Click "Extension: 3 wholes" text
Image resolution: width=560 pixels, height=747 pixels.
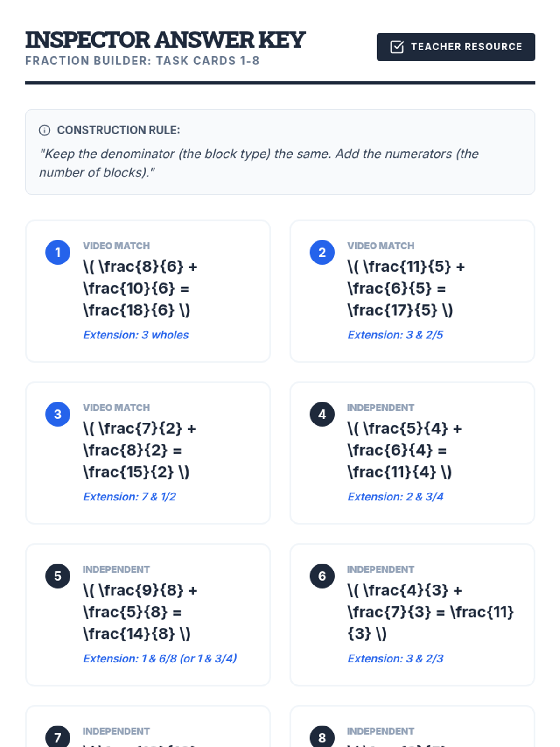[x=136, y=335]
